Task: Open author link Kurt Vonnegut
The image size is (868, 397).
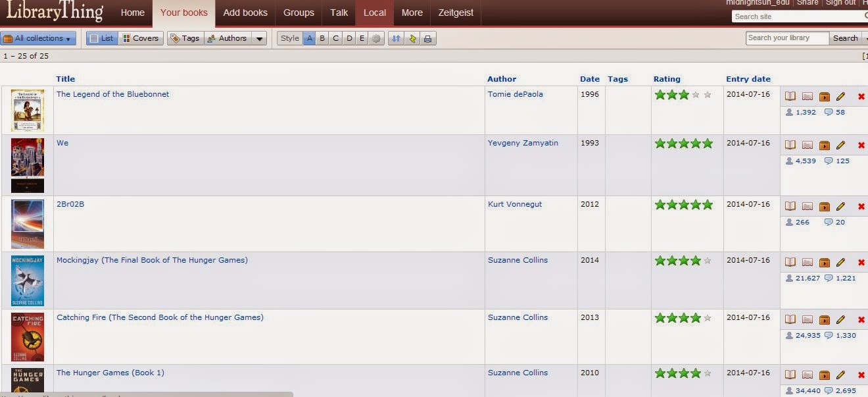Action: (515, 204)
